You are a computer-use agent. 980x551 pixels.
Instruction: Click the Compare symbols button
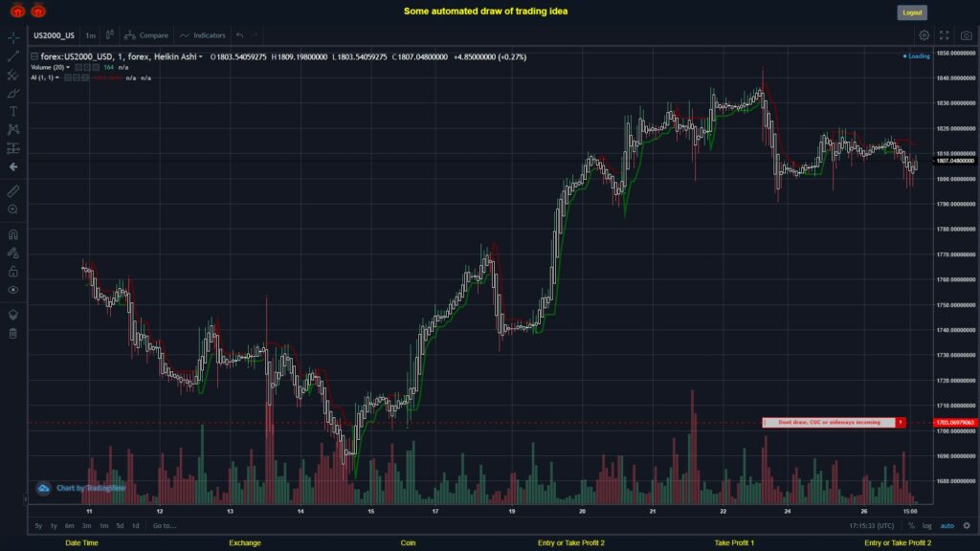(146, 35)
